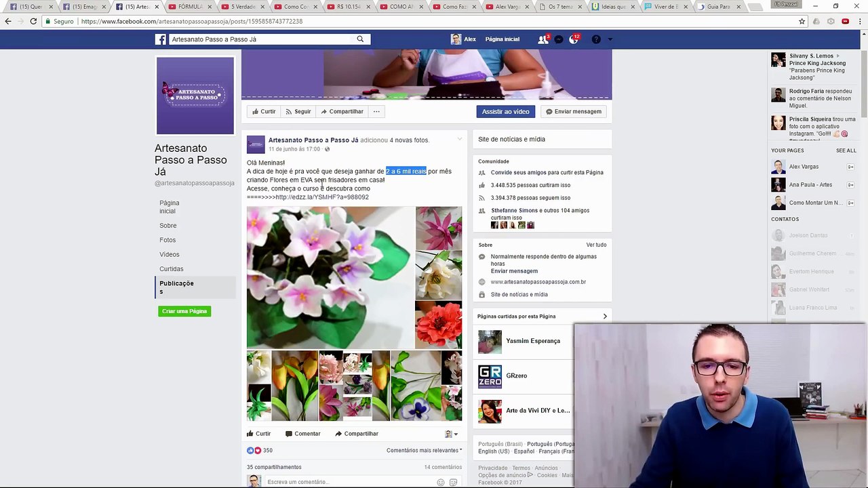Image resolution: width=868 pixels, height=488 pixels.
Task: Attach photo icon in comment box
Action: [453, 482]
